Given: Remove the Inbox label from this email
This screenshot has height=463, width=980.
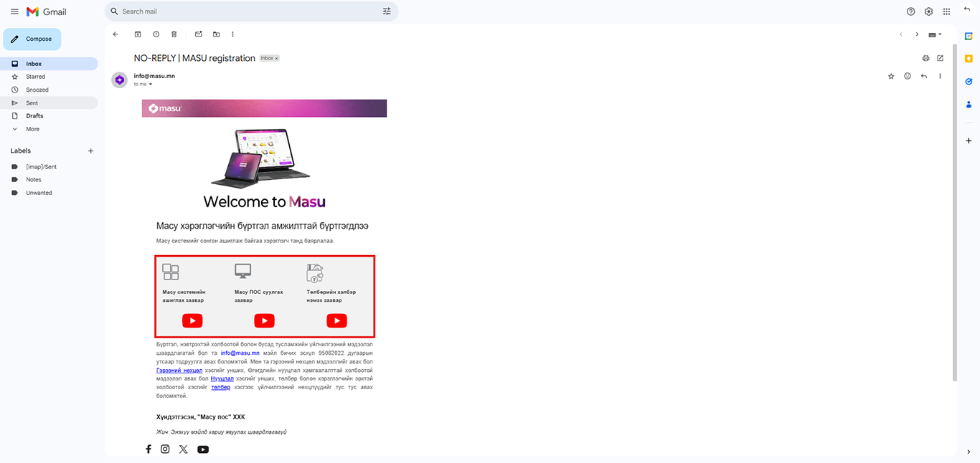Looking at the screenshot, I should coord(277,58).
